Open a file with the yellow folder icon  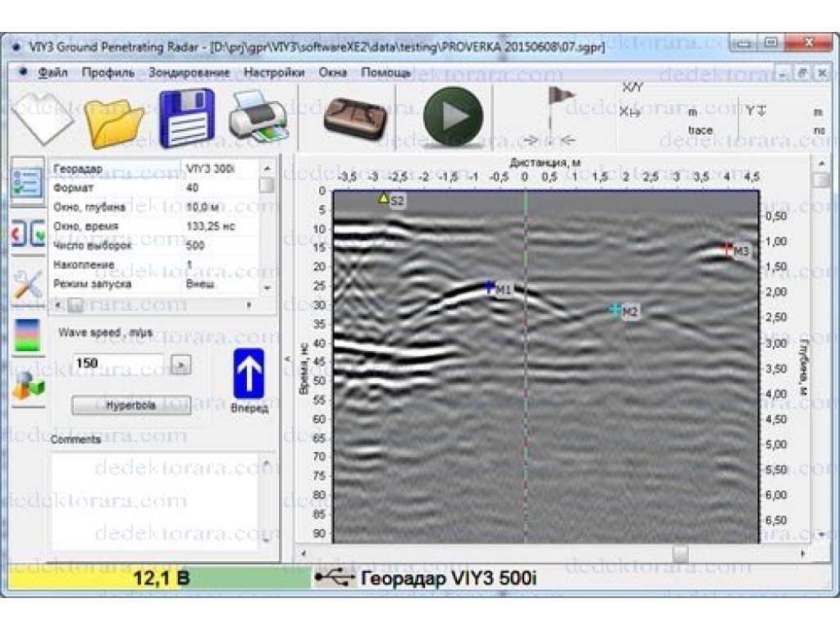click(x=113, y=122)
